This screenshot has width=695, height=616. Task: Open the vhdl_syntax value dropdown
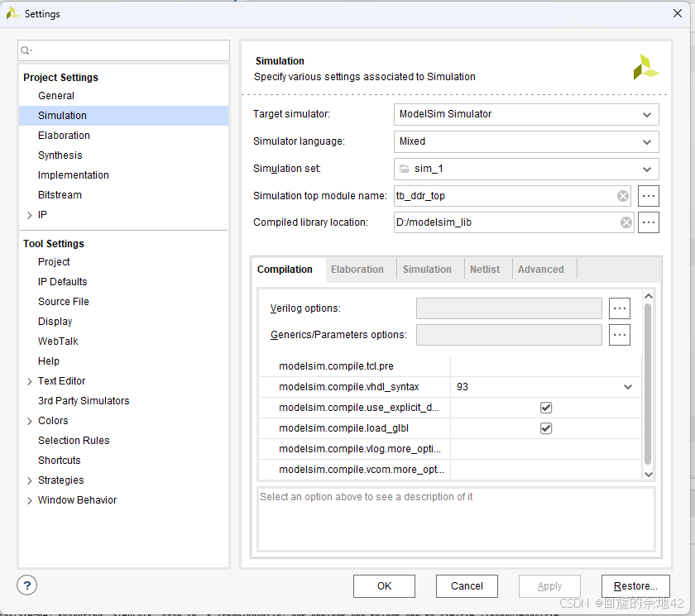tap(628, 387)
